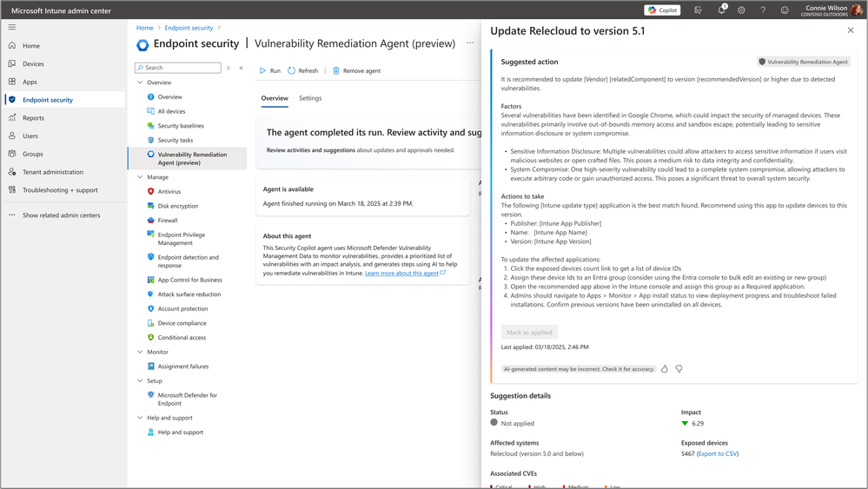Collapse the Monitor section chevron
868x489 pixels.
click(x=140, y=352)
